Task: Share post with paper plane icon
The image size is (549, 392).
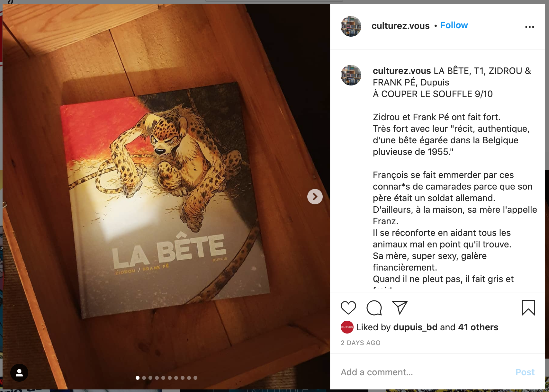Action: tap(400, 308)
